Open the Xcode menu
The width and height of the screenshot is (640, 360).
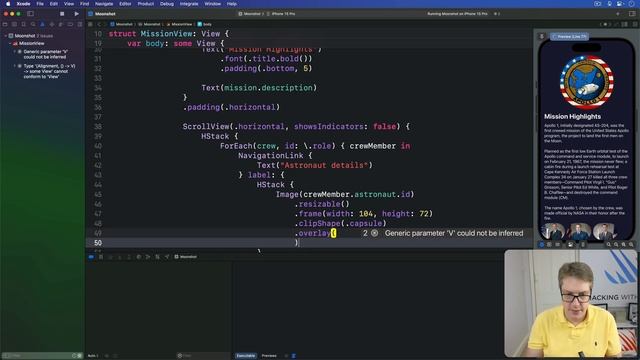click(23, 4)
